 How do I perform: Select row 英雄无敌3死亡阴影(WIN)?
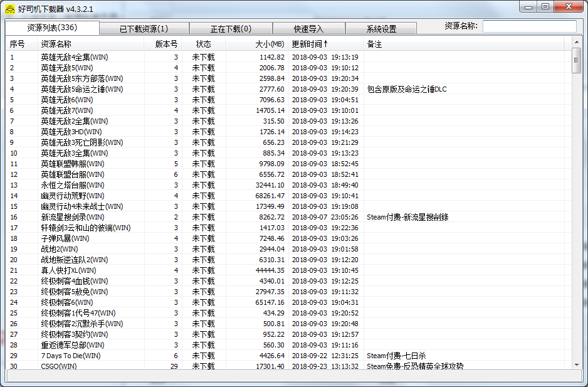[x=288, y=142]
